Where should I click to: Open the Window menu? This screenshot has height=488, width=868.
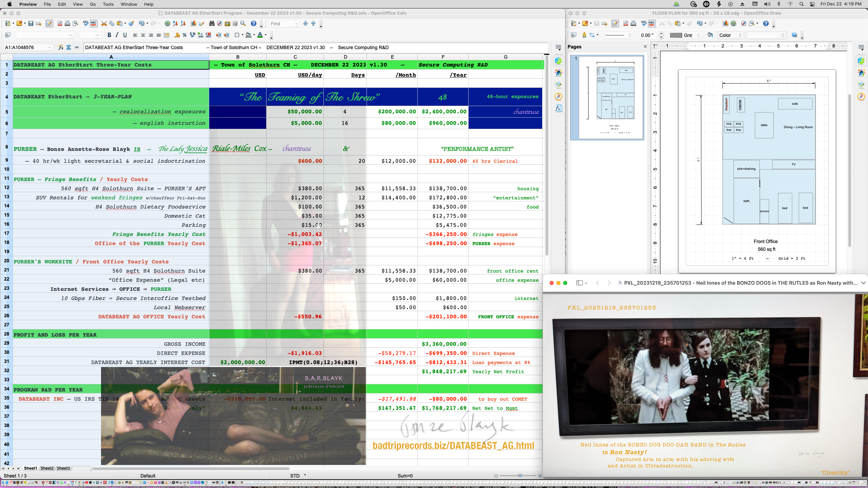[x=129, y=4]
